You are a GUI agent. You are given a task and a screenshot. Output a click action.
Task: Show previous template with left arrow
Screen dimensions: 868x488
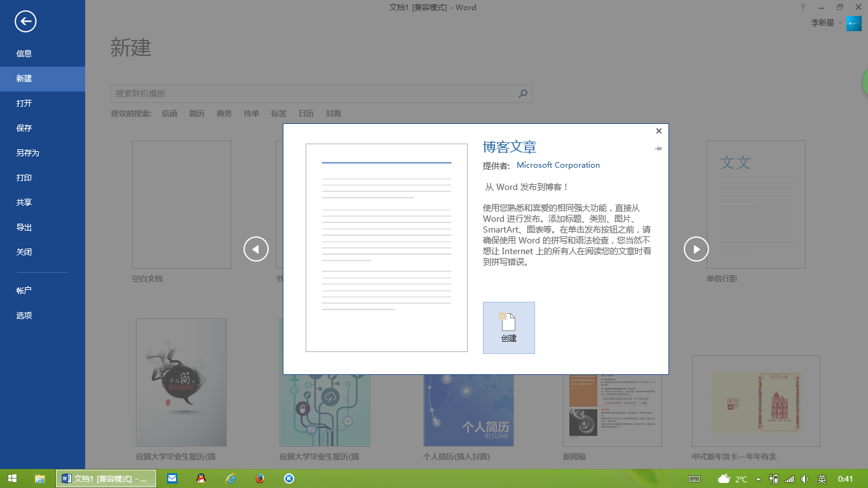pyautogui.click(x=256, y=249)
